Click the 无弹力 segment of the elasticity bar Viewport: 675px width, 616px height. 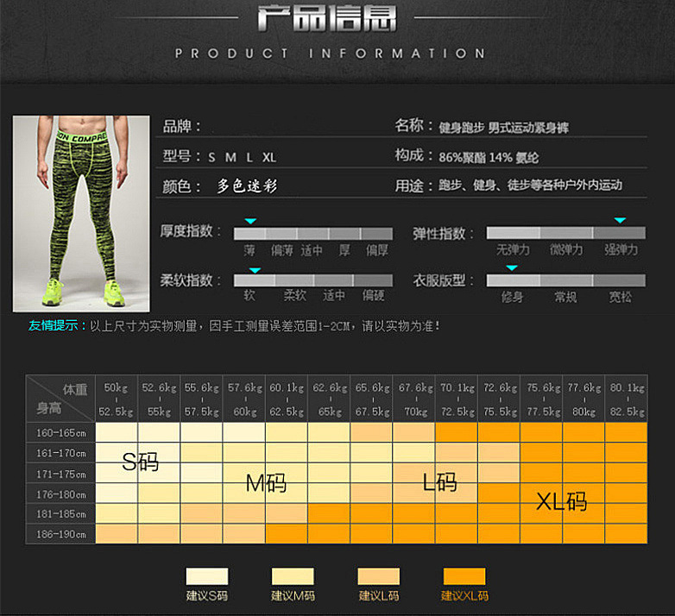tap(513, 233)
